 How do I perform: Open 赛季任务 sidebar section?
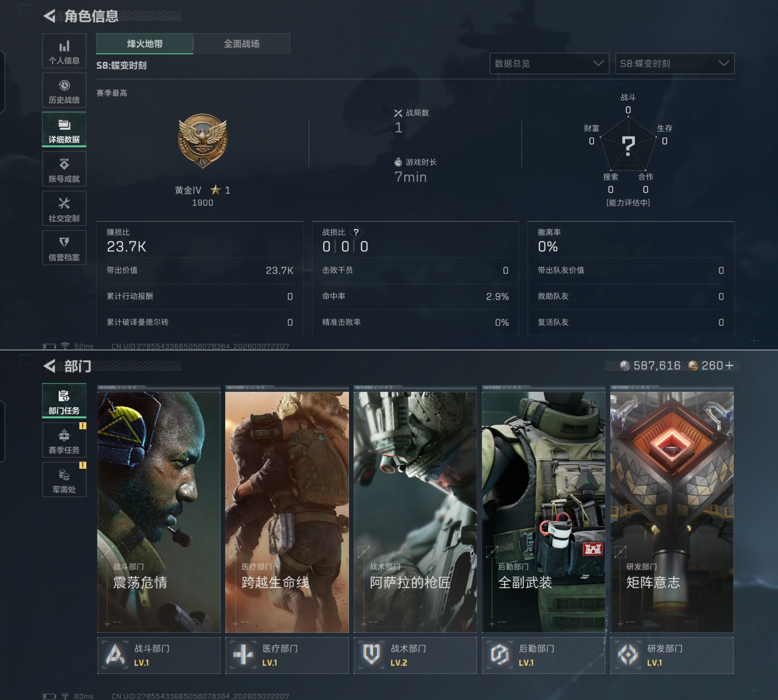click(x=64, y=441)
